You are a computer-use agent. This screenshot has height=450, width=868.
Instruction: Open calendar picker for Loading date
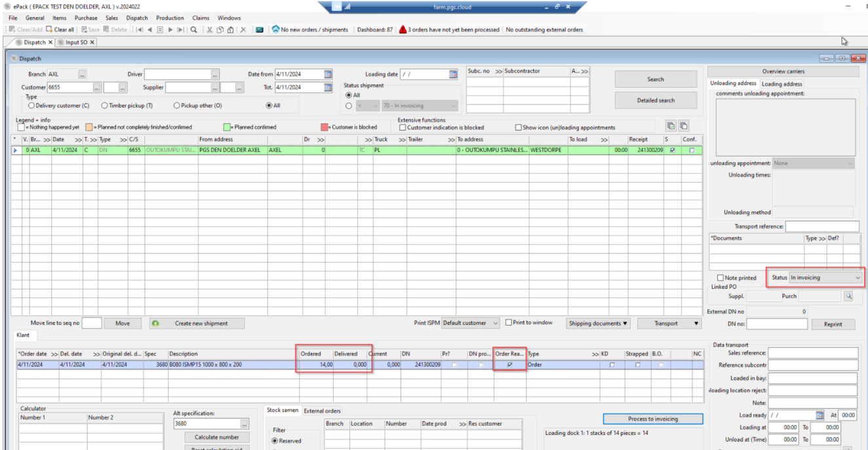tap(453, 74)
